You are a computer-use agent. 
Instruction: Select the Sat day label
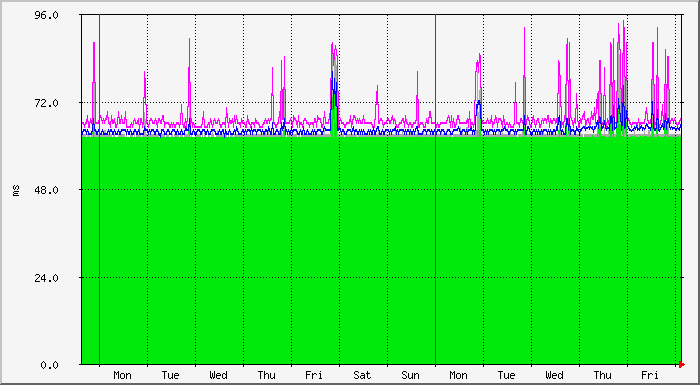click(362, 375)
